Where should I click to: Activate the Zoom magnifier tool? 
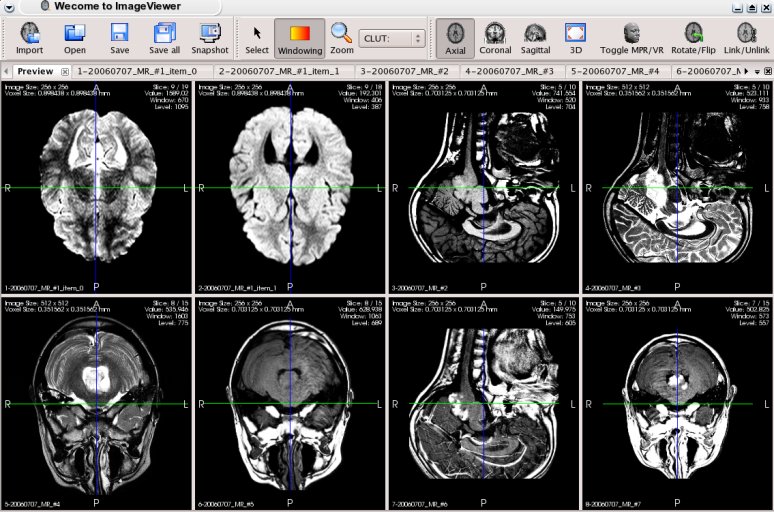tap(342, 38)
